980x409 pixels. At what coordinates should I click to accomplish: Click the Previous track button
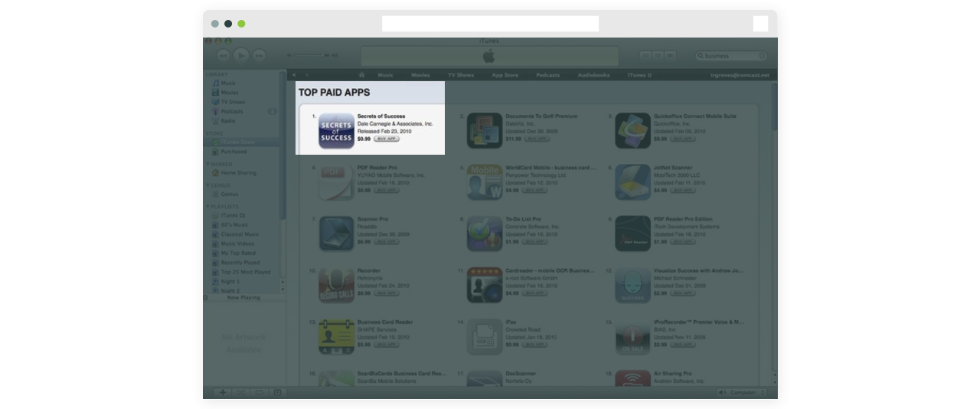pos(223,55)
